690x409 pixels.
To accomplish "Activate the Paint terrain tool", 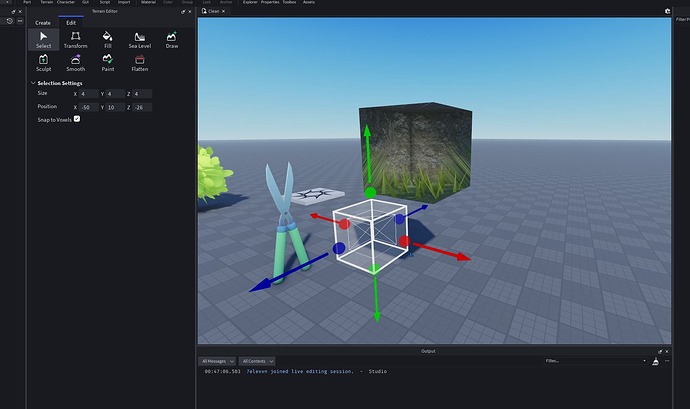I will tap(108, 63).
